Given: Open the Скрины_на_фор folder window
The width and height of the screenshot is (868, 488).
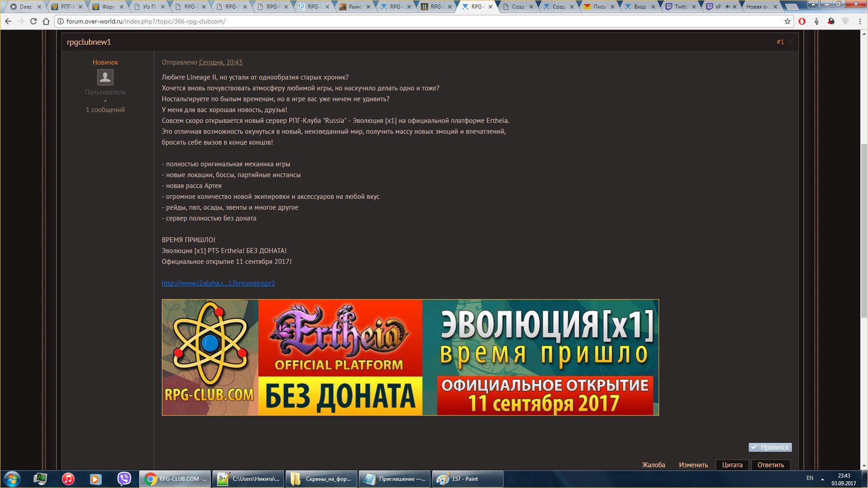Looking at the screenshot, I should (x=321, y=479).
